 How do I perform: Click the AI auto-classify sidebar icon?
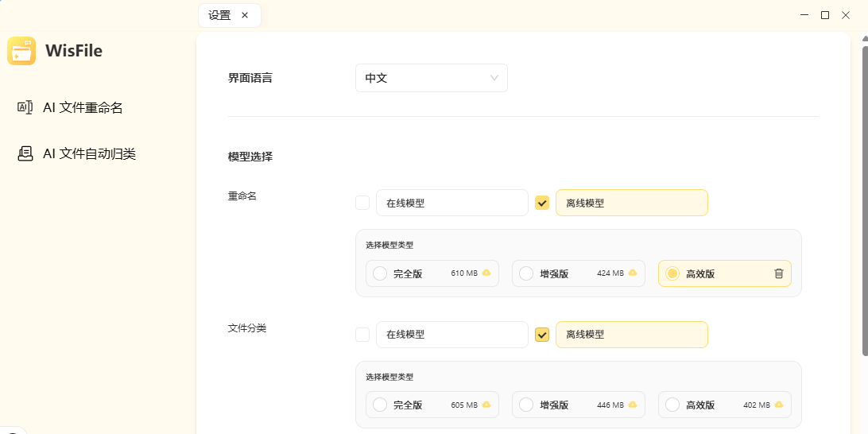[25, 153]
